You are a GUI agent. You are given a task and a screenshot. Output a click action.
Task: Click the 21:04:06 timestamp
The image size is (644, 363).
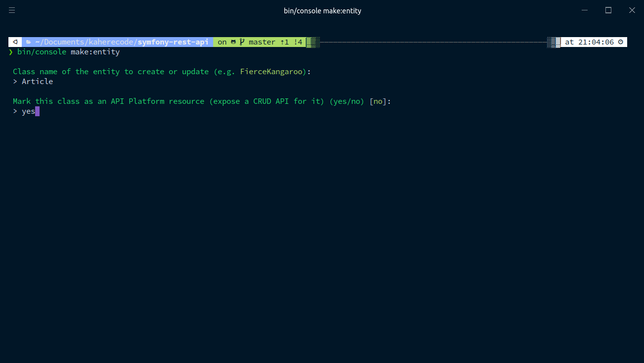(596, 42)
